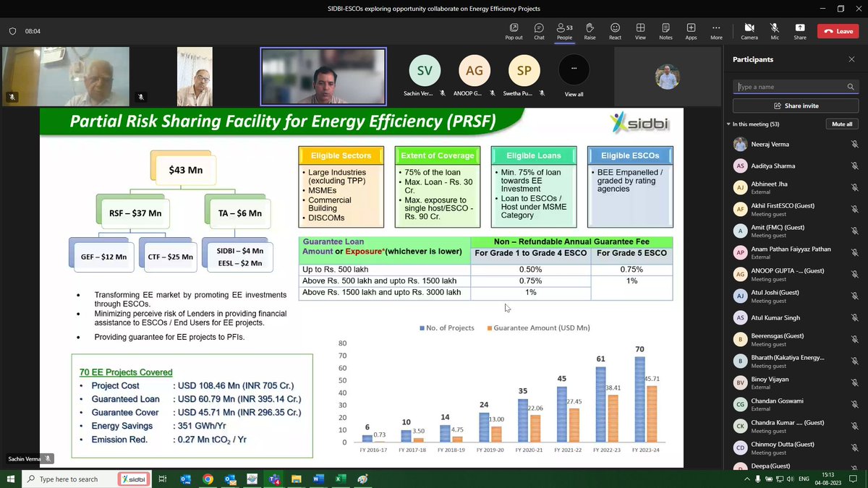Toggle the People panel button
This screenshot has width=868, height=488.
click(564, 31)
